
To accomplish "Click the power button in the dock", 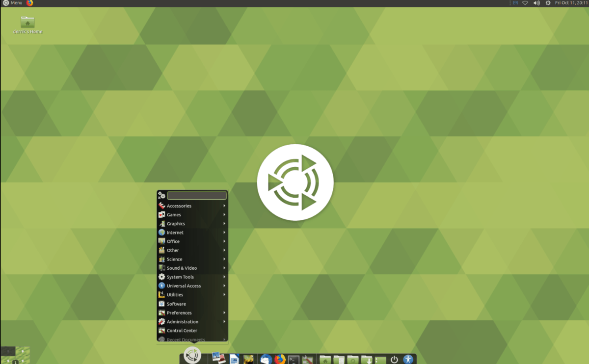I will point(394,360).
